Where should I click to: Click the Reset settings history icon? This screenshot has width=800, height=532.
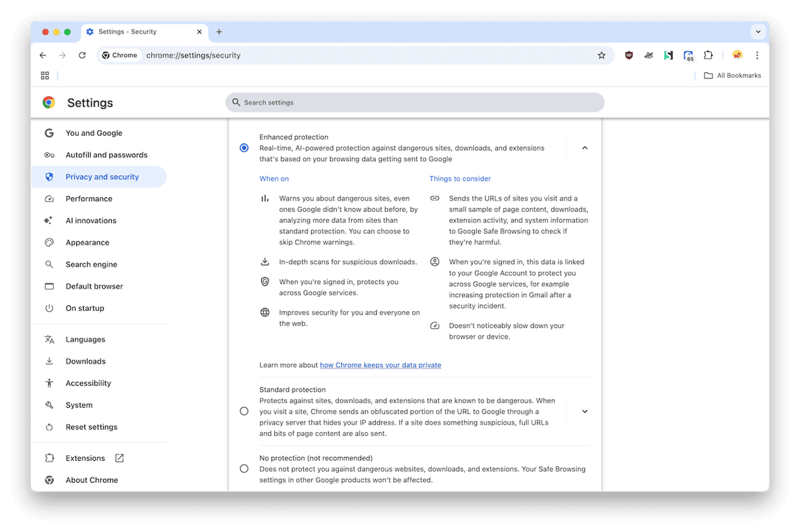point(49,427)
